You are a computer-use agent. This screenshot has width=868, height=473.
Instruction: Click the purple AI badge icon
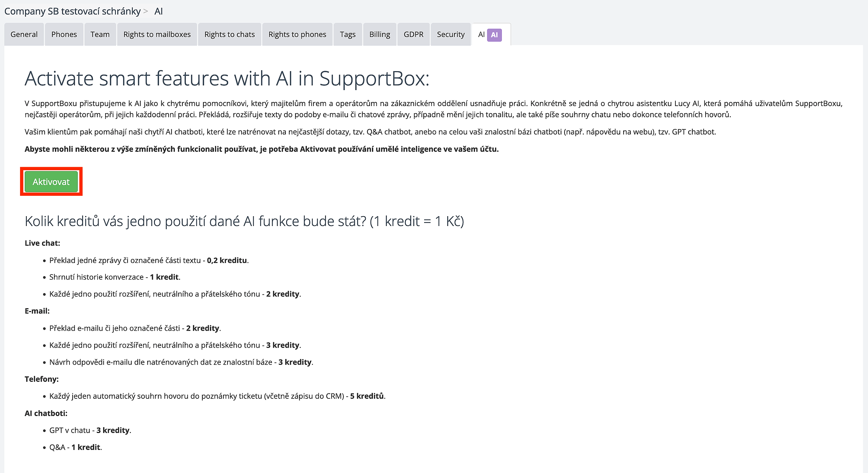click(x=494, y=35)
